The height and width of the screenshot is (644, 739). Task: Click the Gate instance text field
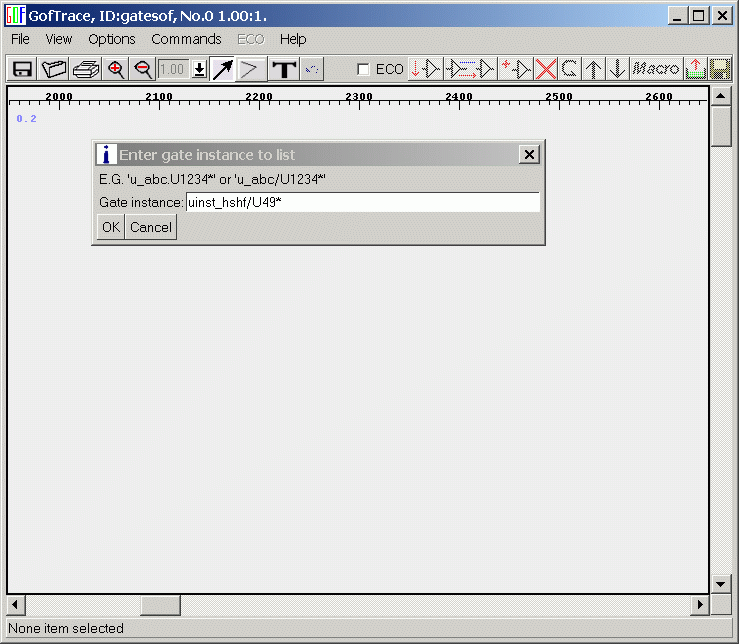point(362,202)
